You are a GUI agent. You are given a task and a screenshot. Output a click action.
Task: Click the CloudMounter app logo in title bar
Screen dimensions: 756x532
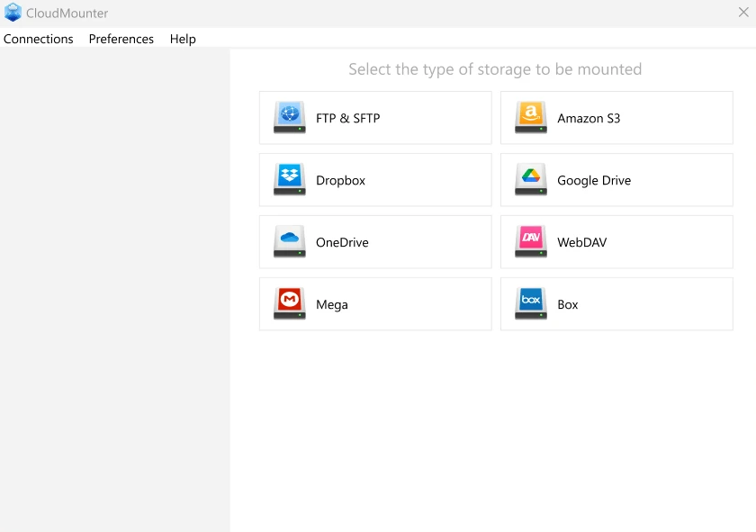(13, 13)
